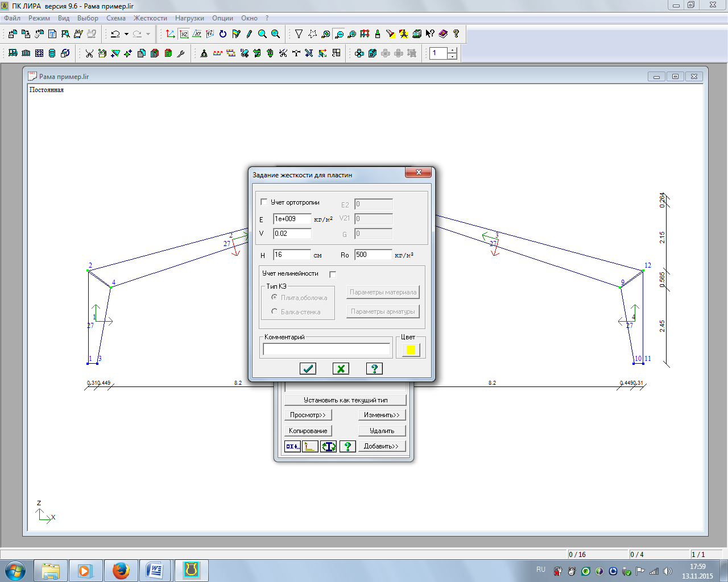This screenshot has width=728, height=582.
Task: Select the polygon star selection tool
Action: tap(312, 34)
